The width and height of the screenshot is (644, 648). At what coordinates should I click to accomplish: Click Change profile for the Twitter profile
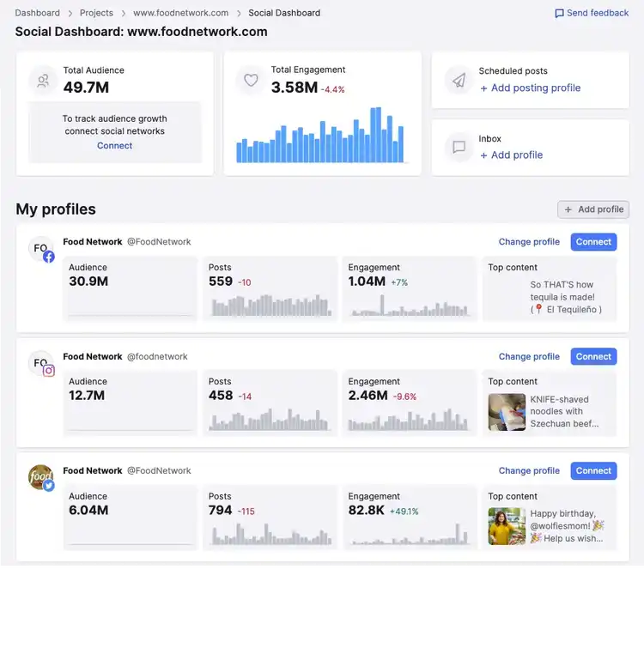tap(529, 470)
